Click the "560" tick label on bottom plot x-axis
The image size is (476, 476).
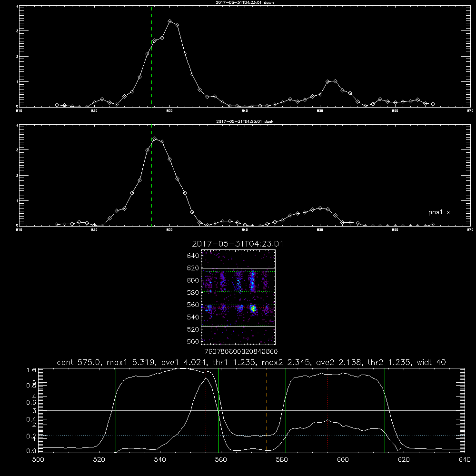click(221, 460)
